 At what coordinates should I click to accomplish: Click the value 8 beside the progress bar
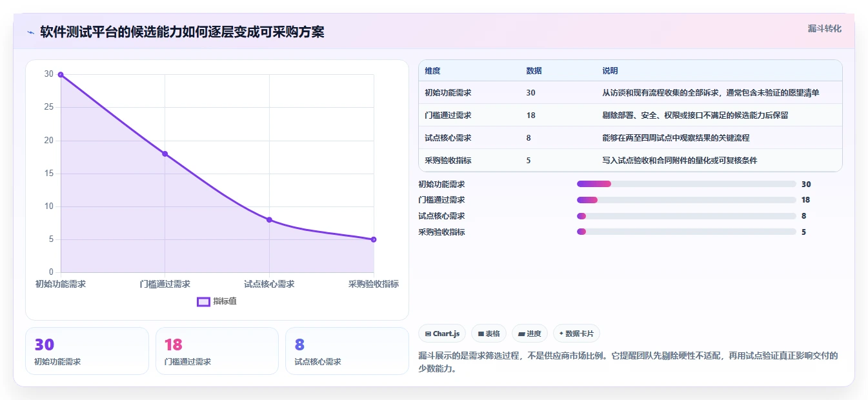pos(804,216)
